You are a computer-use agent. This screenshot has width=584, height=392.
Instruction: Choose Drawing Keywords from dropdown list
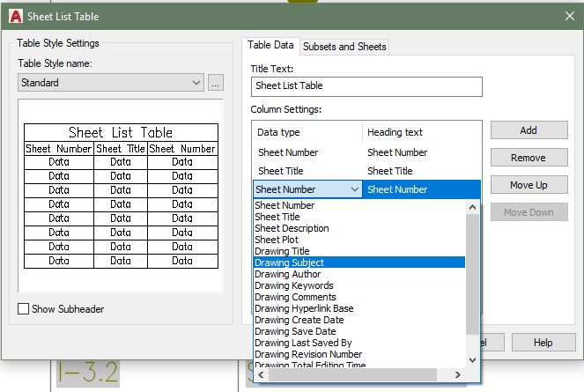coord(359,285)
